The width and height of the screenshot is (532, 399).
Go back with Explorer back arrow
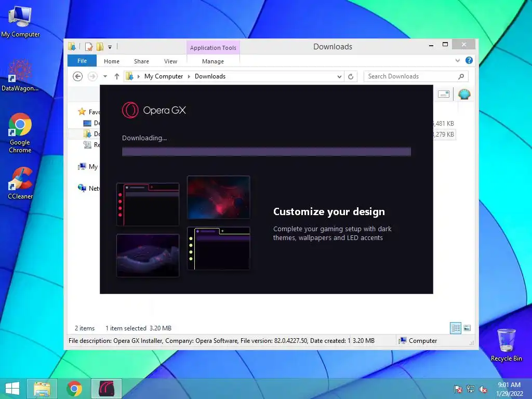tap(78, 76)
